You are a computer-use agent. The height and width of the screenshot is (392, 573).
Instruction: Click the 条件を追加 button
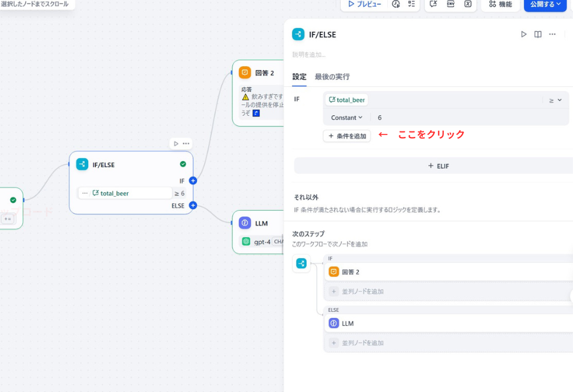[x=346, y=135]
